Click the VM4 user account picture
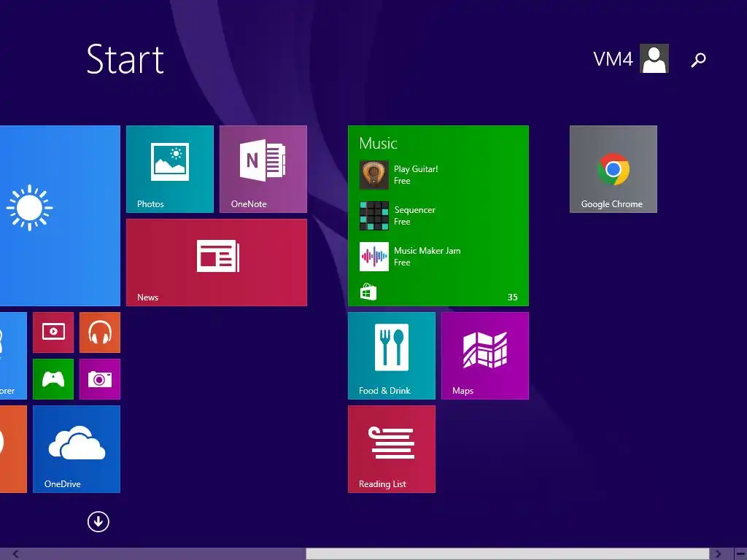 coord(654,58)
